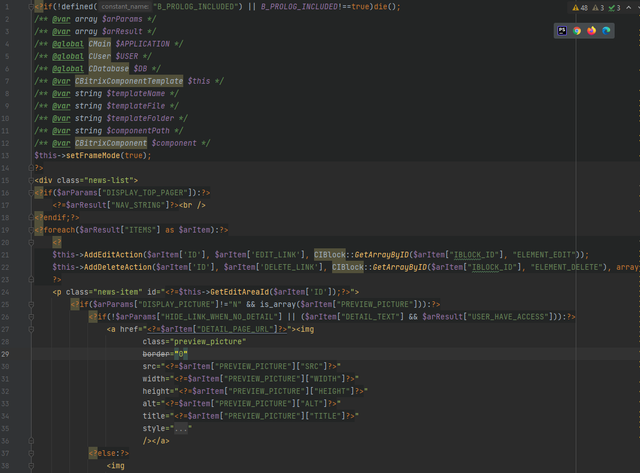
Task: Click gutter line number 13
Action: 5,155
